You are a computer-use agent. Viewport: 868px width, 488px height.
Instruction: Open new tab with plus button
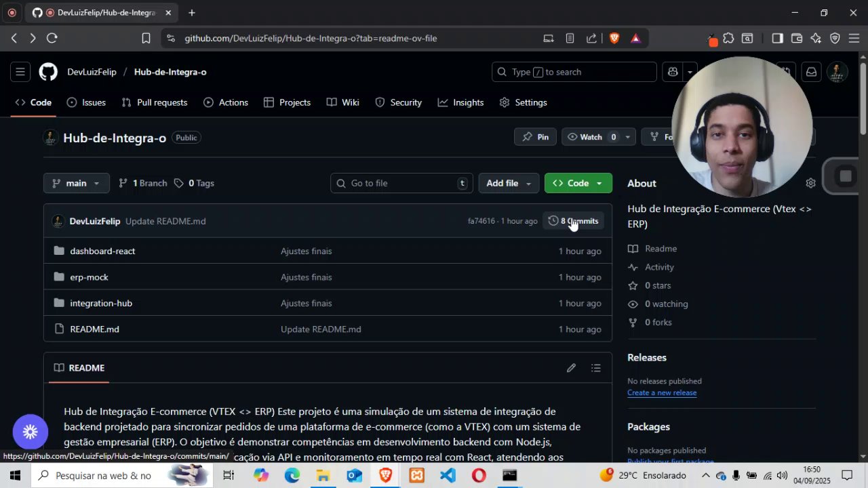click(192, 13)
